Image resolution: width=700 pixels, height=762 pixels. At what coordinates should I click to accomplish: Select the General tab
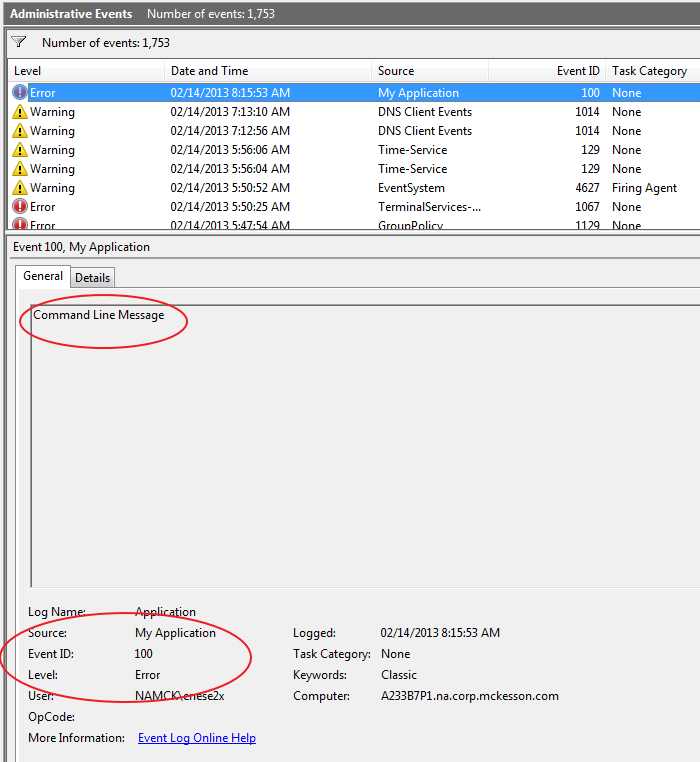coord(43,276)
